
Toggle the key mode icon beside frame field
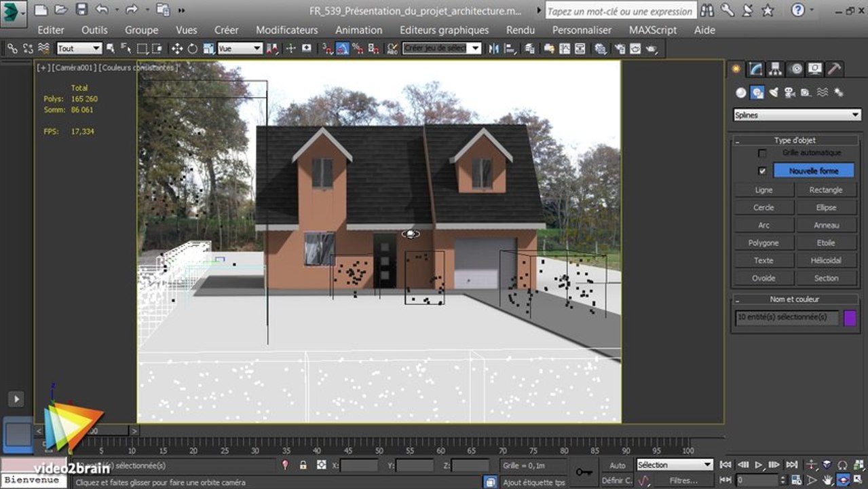727,480
